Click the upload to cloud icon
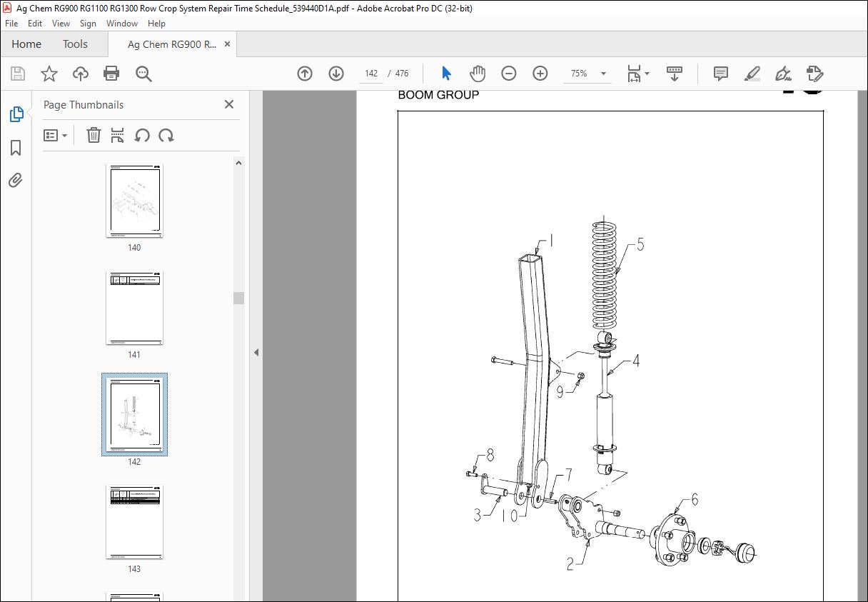This screenshot has height=602, width=868. coord(81,74)
